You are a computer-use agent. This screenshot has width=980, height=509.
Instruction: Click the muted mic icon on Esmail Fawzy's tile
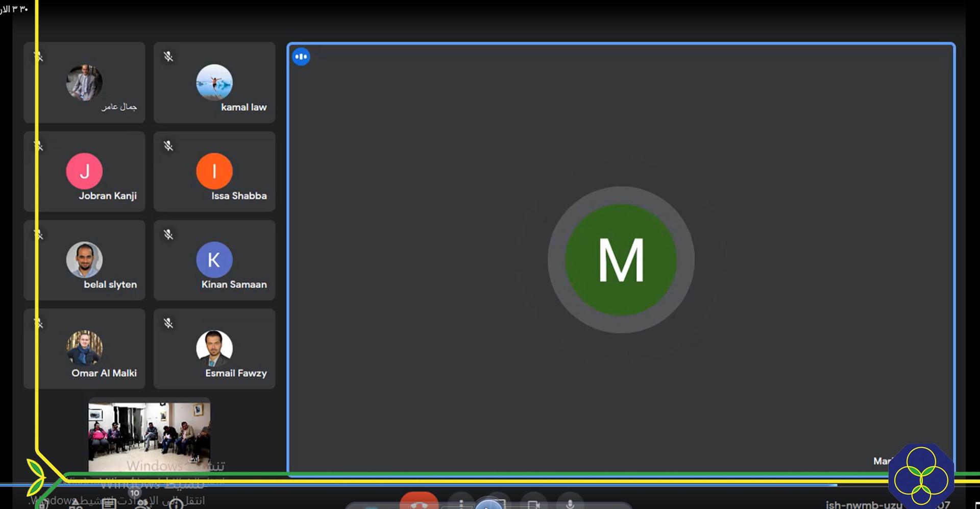(168, 323)
